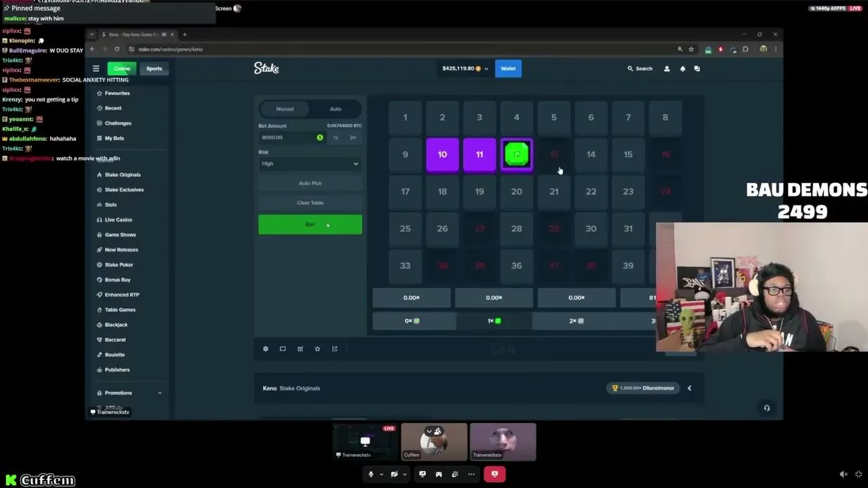Open Slots in the sidebar
868x488 pixels.
pyautogui.click(x=106, y=205)
